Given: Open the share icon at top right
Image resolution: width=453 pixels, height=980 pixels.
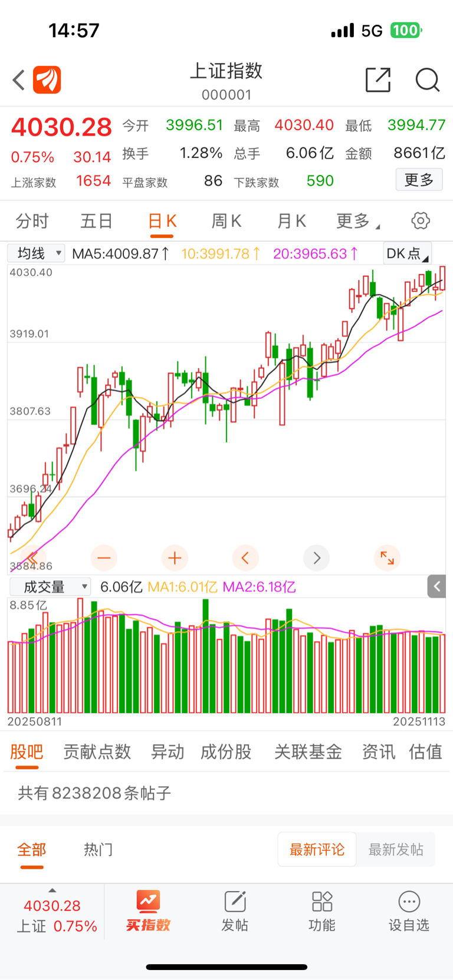Looking at the screenshot, I should (x=378, y=80).
